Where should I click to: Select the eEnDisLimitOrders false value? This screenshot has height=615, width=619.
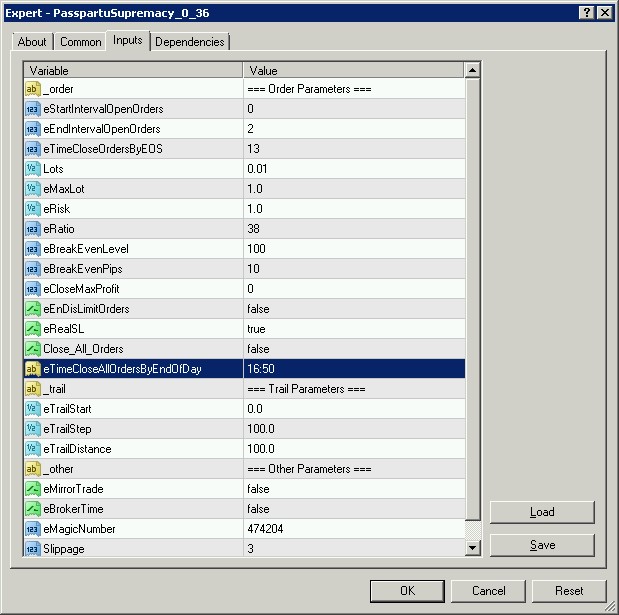354,309
